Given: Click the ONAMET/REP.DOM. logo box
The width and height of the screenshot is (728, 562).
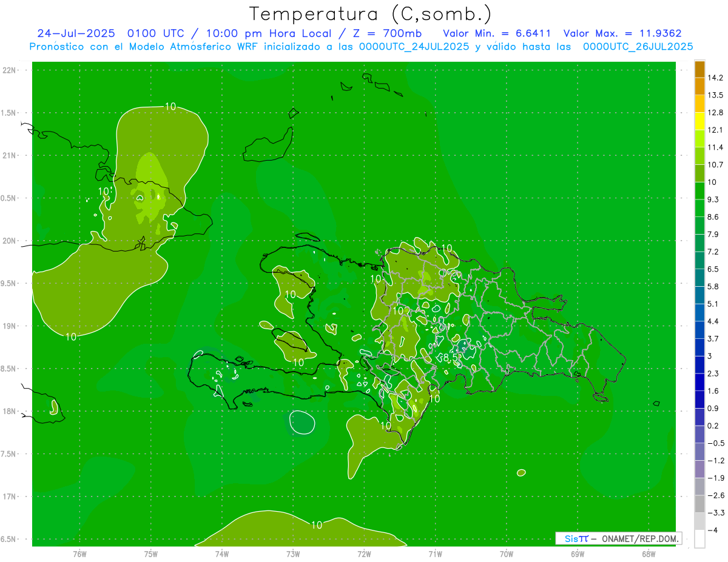Looking at the screenshot, I should click(618, 538).
